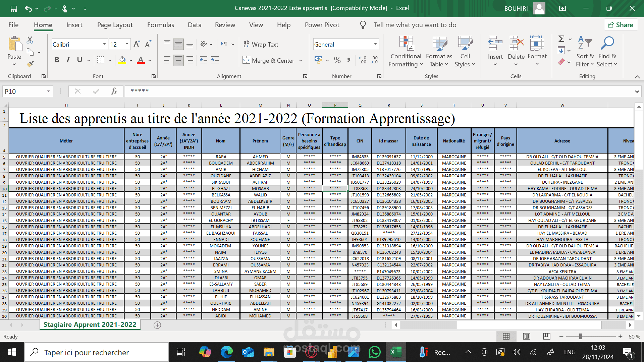Click the Decrease Indent icon

[x=203, y=60]
